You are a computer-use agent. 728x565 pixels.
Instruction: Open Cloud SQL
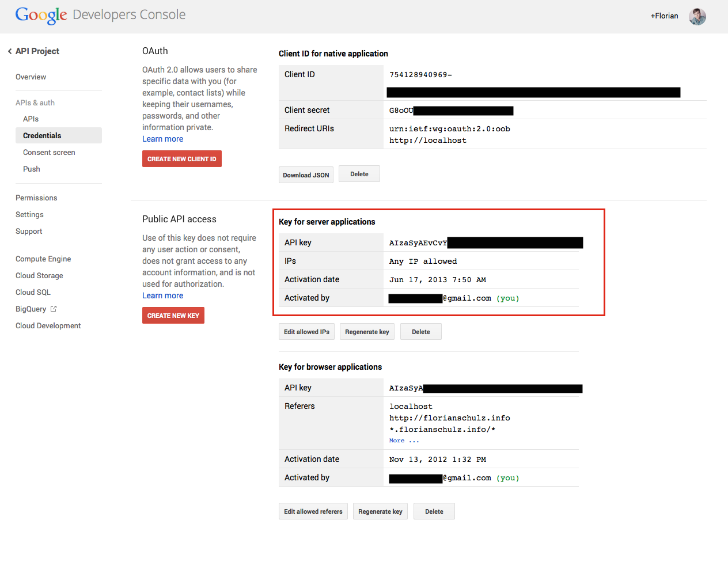pyautogui.click(x=33, y=293)
